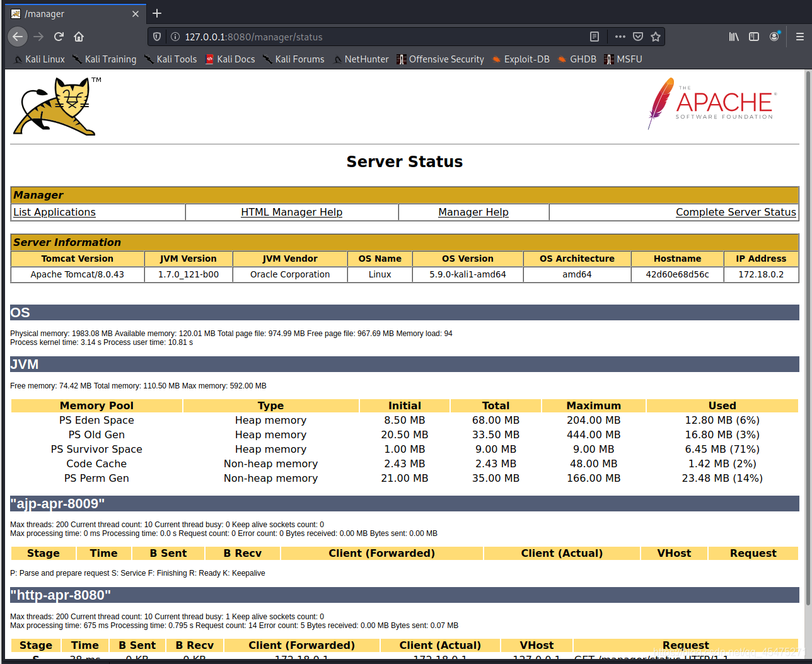Click the Tomcat cat logo
Viewport: 812px width, 664px height.
point(57,106)
